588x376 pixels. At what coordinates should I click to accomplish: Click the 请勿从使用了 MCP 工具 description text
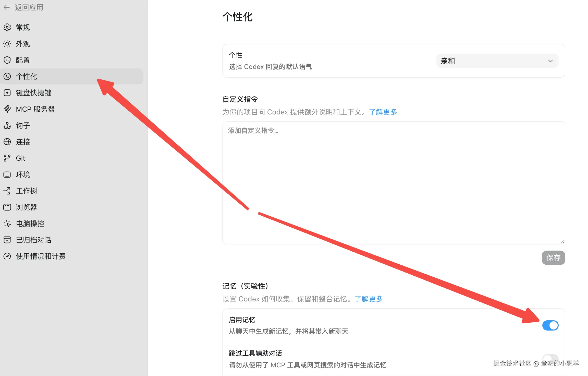(308, 365)
